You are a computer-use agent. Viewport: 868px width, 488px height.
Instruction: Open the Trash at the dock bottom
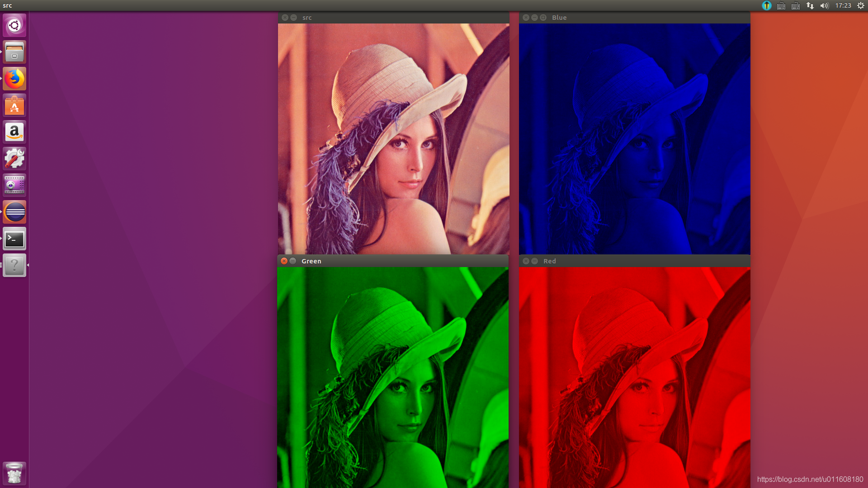point(14,473)
